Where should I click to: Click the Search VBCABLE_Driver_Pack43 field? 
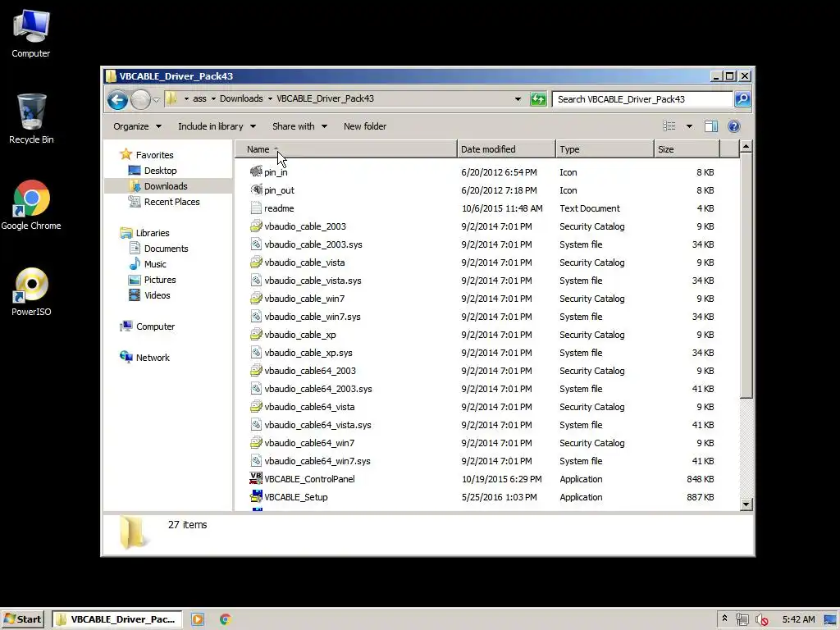[x=642, y=99]
